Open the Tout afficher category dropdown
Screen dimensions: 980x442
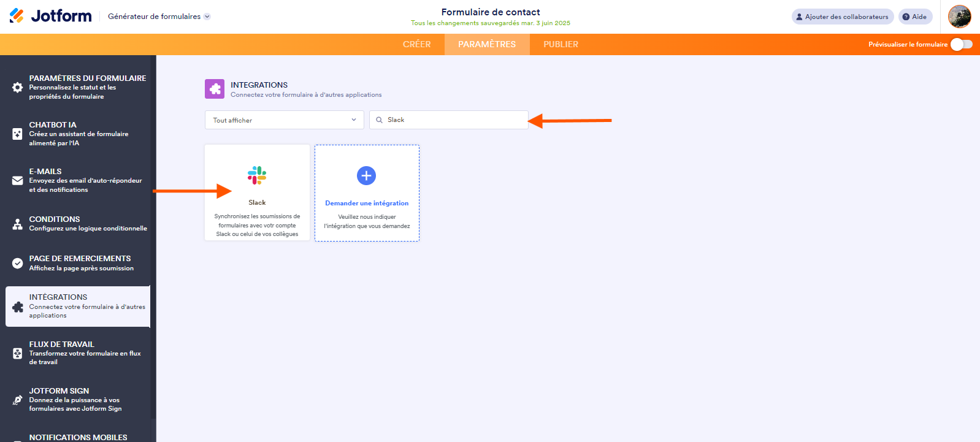285,120
